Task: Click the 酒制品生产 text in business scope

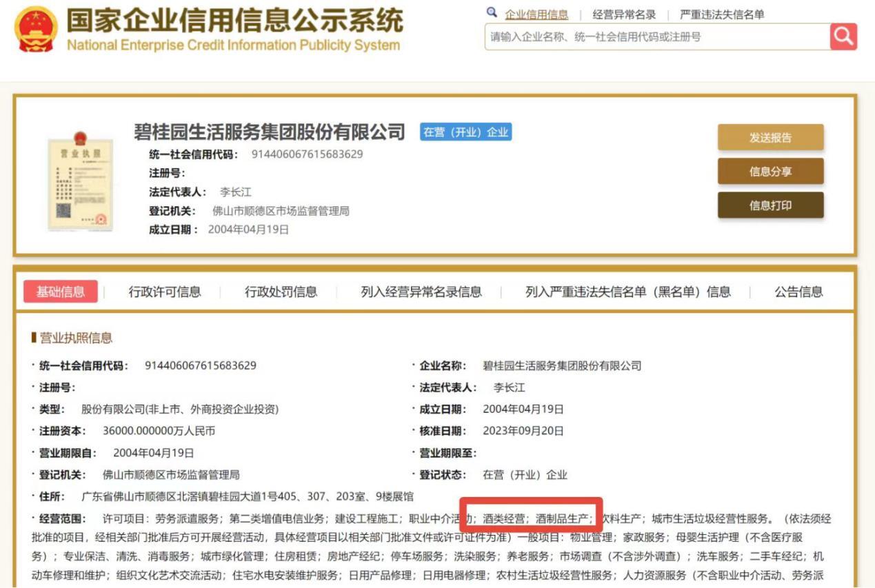Action: point(563,518)
